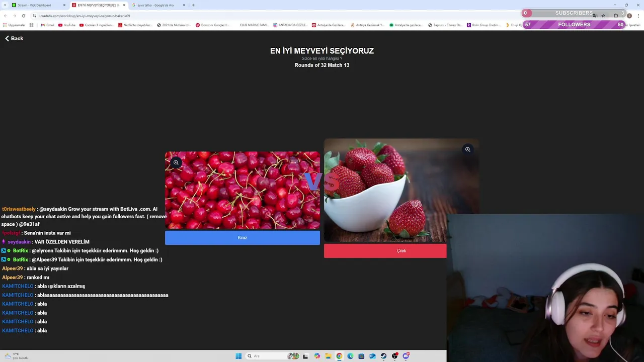
Task: Open Steam from the taskbar
Action: (x=383, y=356)
